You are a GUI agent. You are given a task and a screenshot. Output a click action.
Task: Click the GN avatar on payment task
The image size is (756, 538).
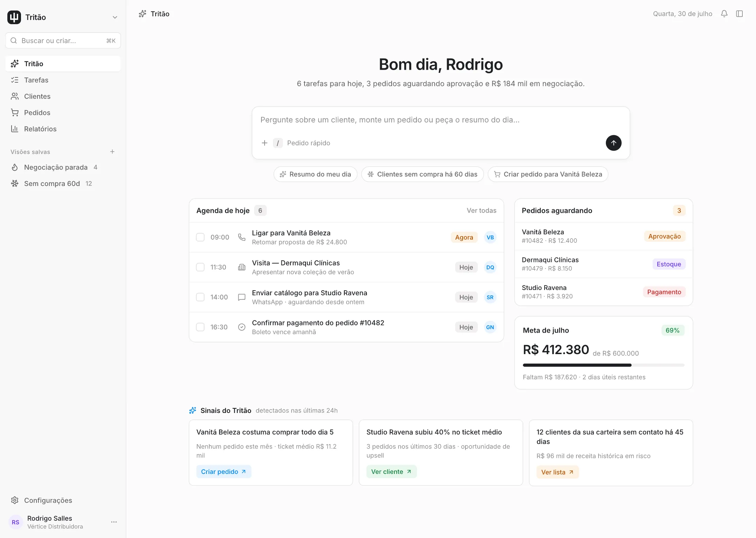click(490, 327)
